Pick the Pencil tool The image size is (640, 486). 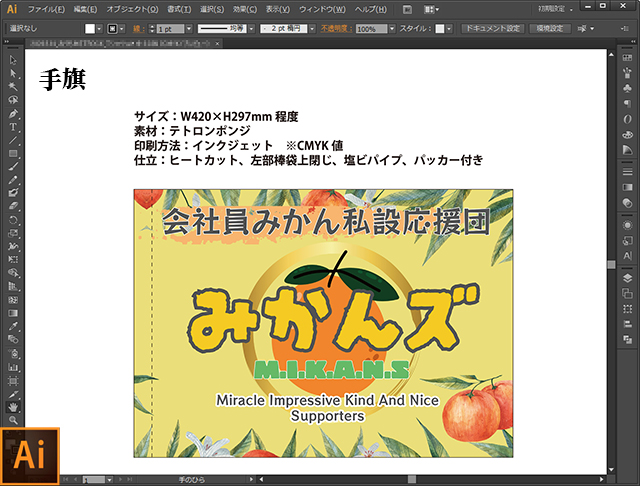[x=13, y=180]
